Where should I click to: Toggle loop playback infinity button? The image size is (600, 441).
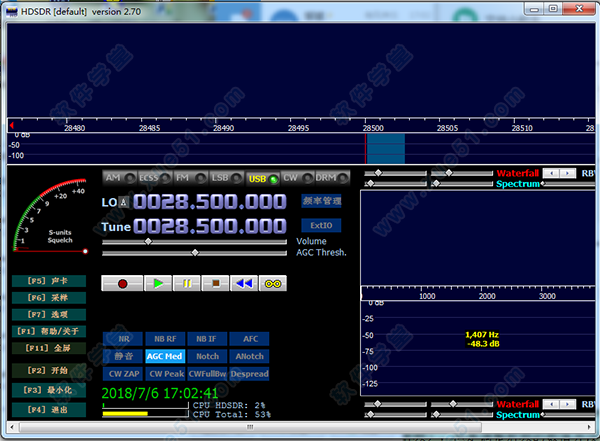[x=272, y=284]
